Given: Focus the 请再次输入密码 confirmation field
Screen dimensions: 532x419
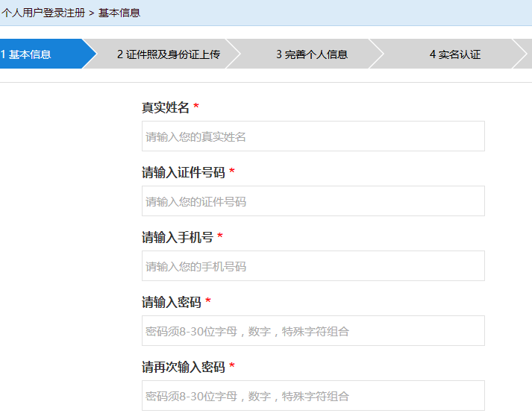Looking at the screenshot, I should (x=313, y=396).
